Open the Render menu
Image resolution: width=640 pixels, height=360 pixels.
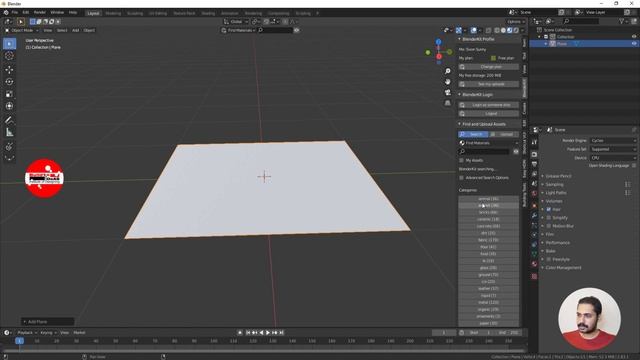pos(40,13)
